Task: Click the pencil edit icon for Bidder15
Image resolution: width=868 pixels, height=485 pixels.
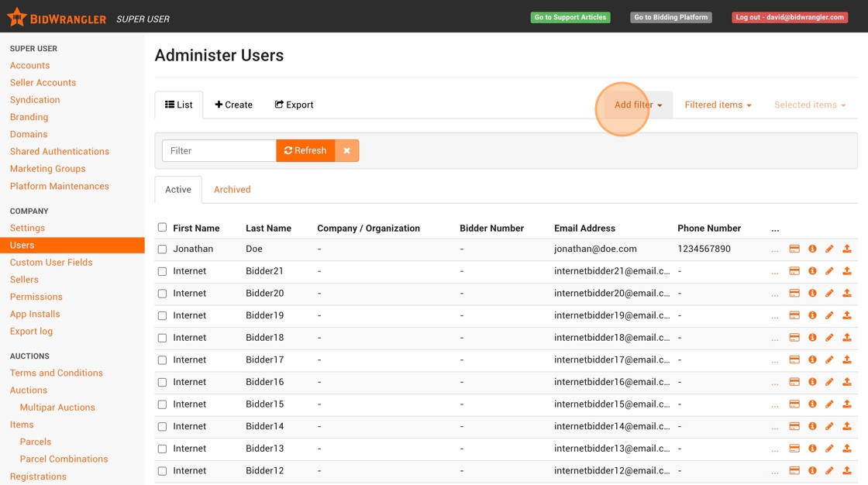Action: [829, 404]
